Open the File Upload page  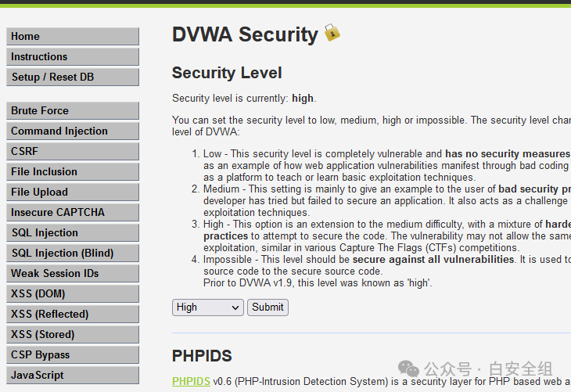pos(73,192)
